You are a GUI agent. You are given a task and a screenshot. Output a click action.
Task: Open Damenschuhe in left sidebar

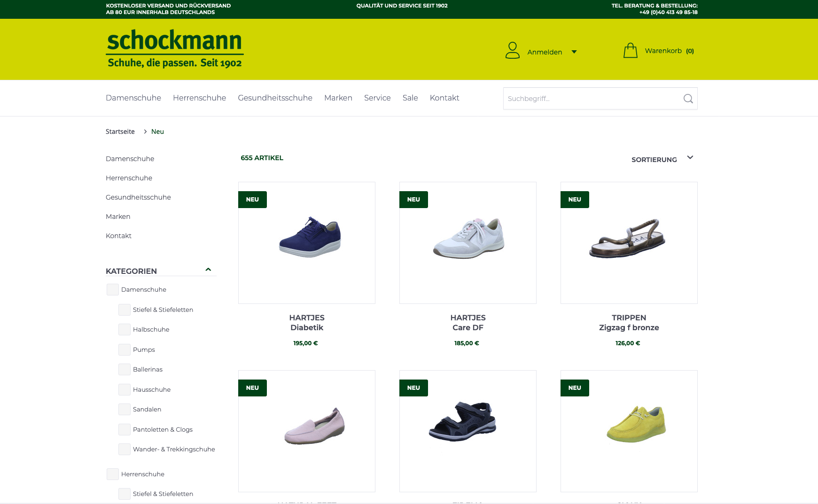click(x=130, y=159)
